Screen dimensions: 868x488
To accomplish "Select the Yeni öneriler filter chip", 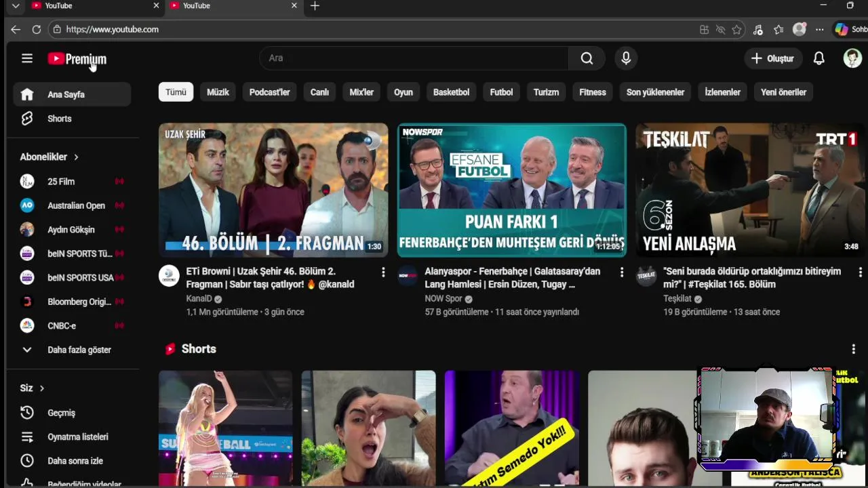I will click(783, 92).
